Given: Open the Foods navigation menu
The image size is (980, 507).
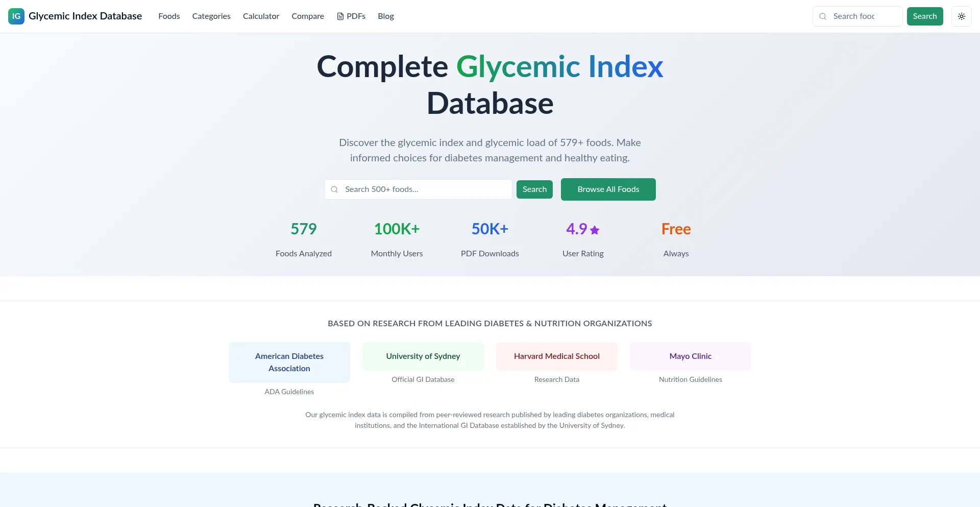Looking at the screenshot, I should pyautogui.click(x=169, y=16).
